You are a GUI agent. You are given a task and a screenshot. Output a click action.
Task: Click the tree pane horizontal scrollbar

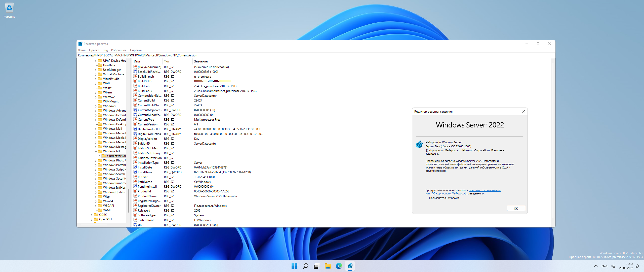(94, 225)
